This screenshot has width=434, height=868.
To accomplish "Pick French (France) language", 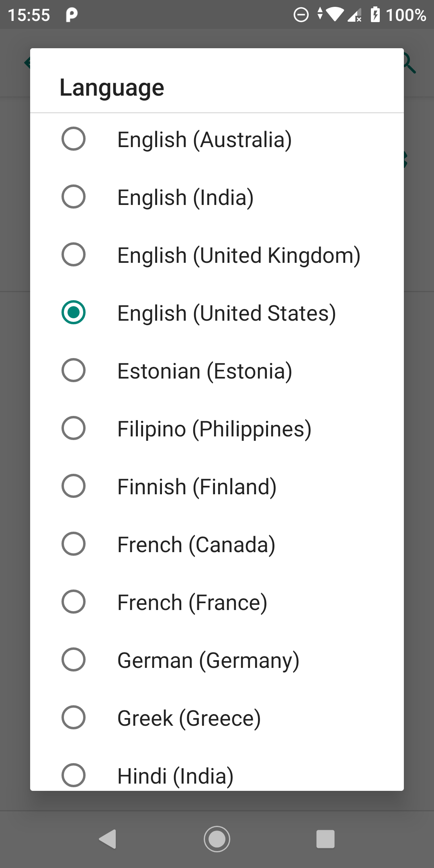I will pos(74,602).
